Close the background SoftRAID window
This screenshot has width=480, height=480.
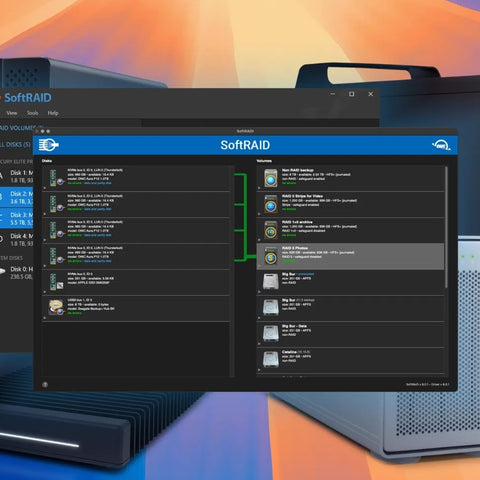coord(370,94)
